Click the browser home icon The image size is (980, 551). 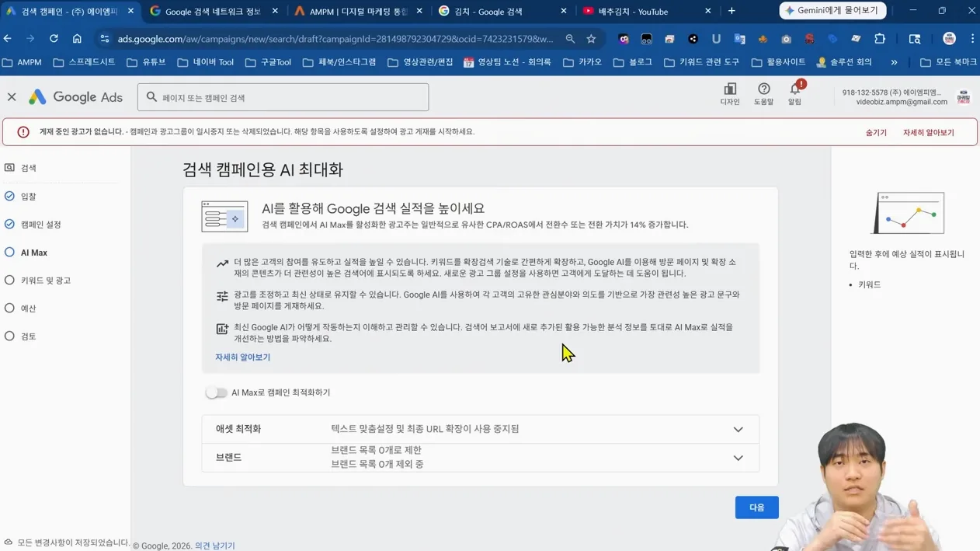tap(77, 39)
